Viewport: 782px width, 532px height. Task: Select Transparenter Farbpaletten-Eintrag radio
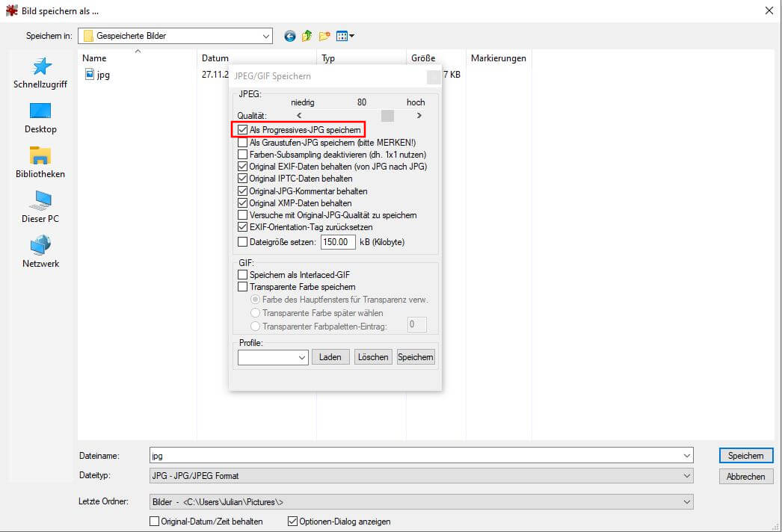click(256, 327)
